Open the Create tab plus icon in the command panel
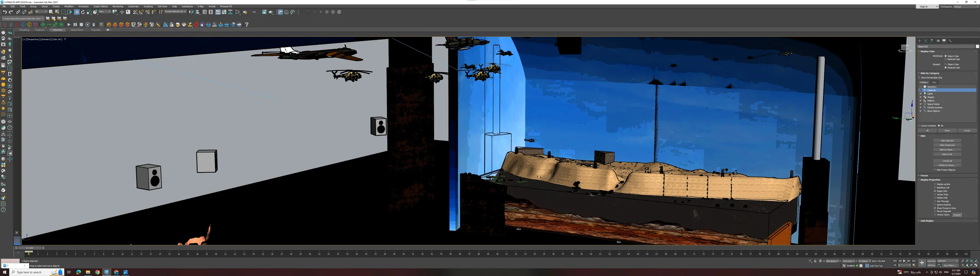980x276 pixels. point(920,41)
